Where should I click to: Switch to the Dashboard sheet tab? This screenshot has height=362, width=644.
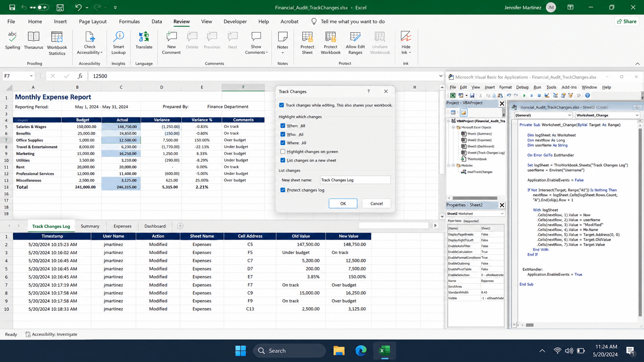tap(155, 226)
